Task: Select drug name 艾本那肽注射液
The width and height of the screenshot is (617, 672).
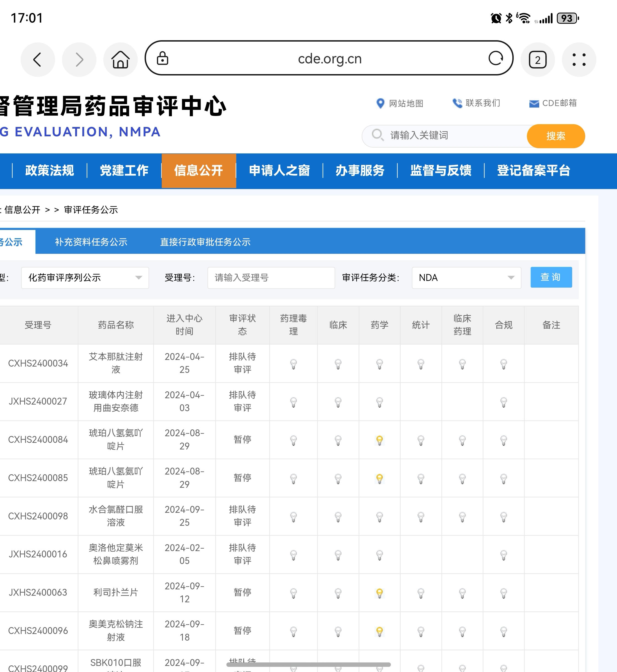Action: [115, 363]
